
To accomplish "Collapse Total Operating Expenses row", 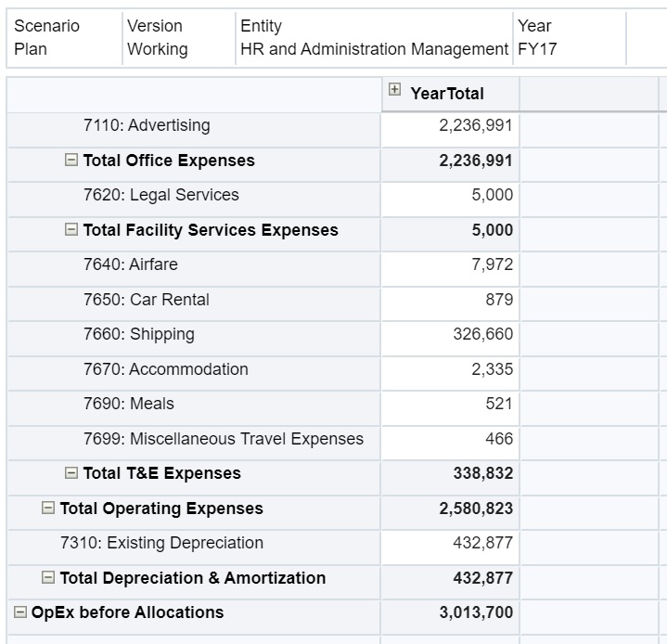I will click(48, 509).
